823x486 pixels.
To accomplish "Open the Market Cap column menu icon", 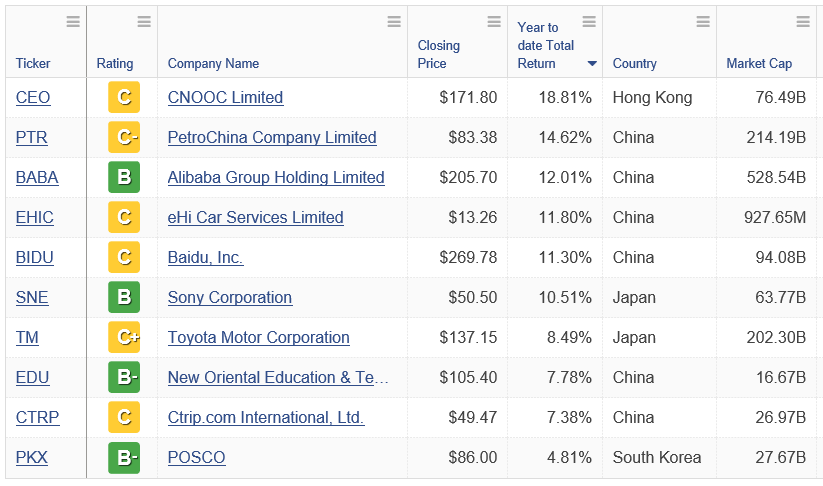I will [x=803, y=22].
